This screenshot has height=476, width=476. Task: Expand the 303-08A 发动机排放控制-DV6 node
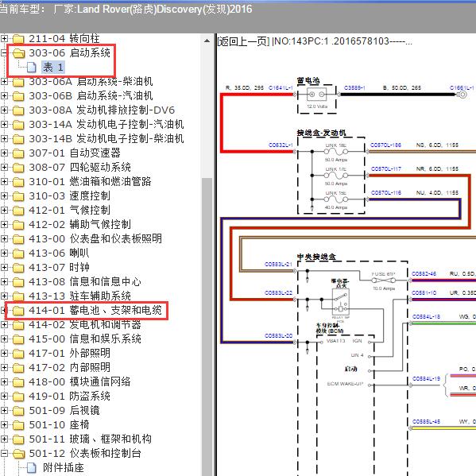click(4, 110)
